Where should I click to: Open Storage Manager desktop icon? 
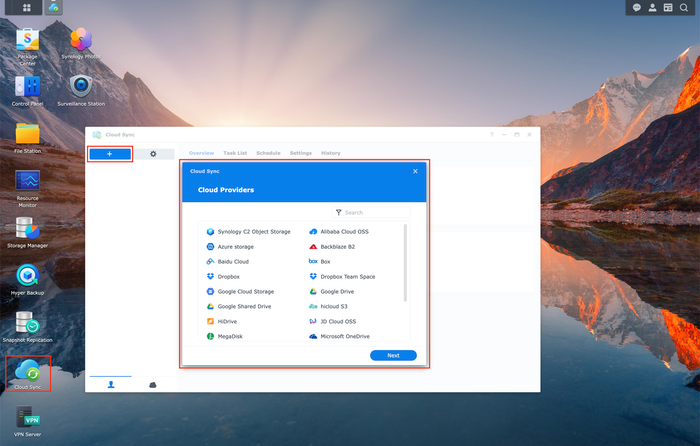pyautogui.click(x=27, y=229)
